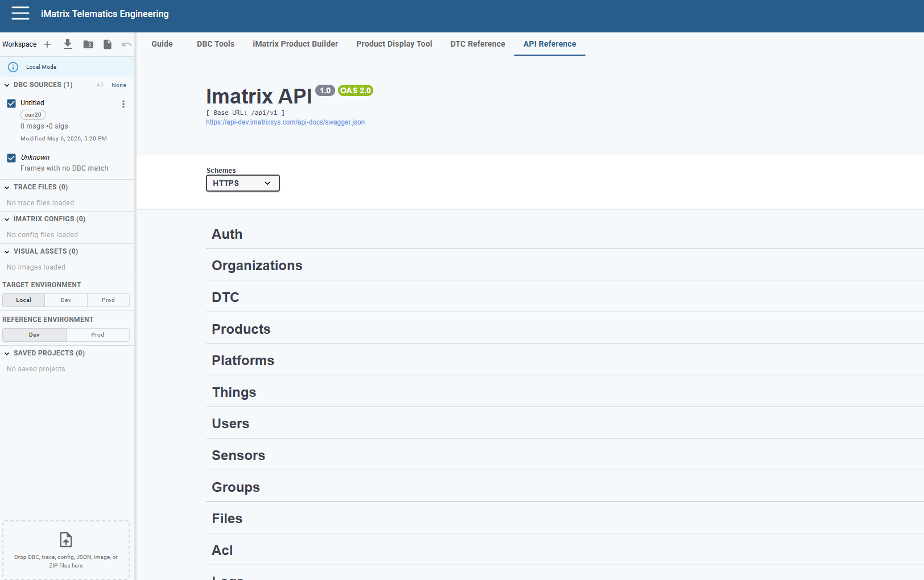Click None to deselect DBC sources
The image size is (924, 580).
(119, 85)
